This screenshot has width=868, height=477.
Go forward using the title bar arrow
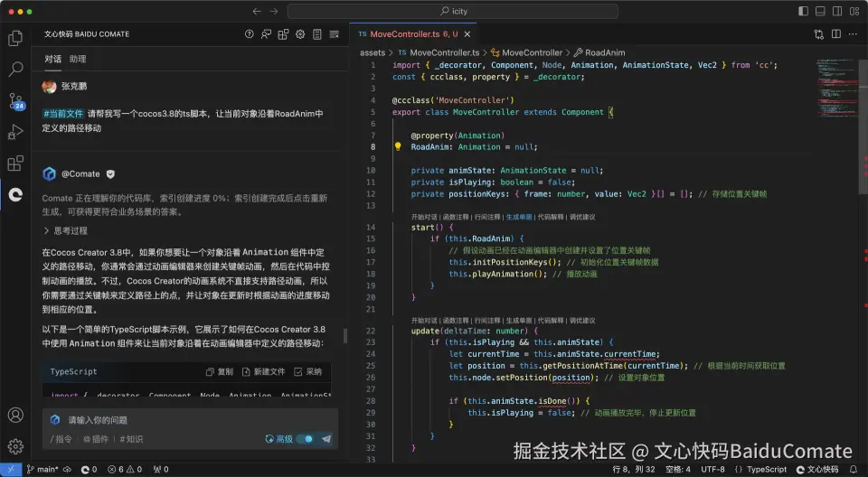point(273,11)
